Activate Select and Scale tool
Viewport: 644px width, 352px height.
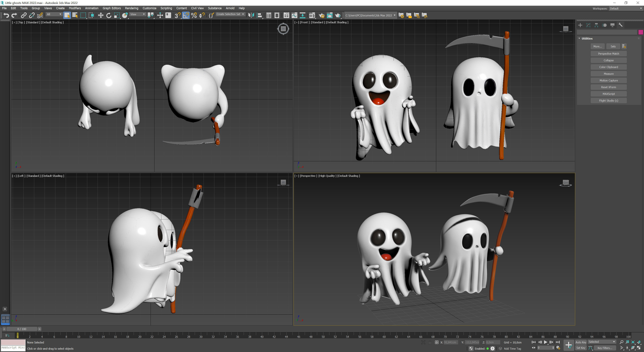point(117,15)
